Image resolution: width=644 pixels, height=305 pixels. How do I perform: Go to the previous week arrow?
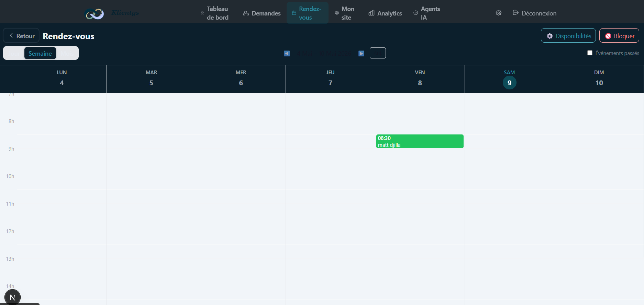[287, 53]
